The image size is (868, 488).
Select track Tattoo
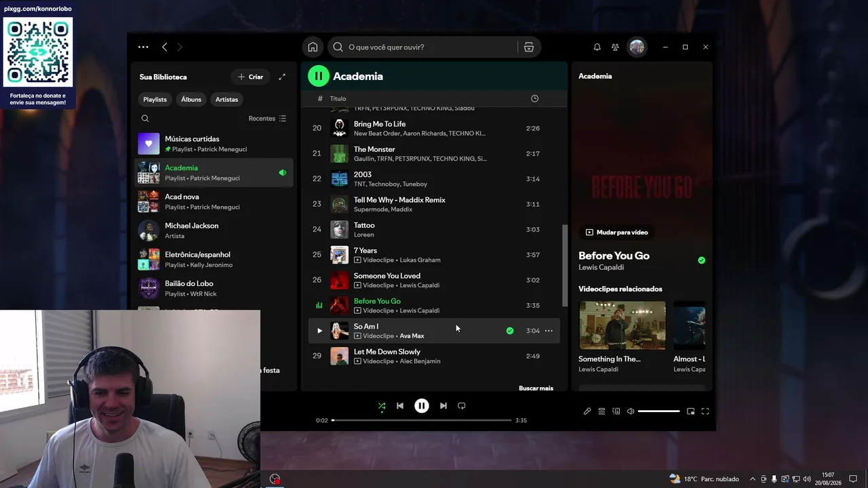[x=434, y=230]
